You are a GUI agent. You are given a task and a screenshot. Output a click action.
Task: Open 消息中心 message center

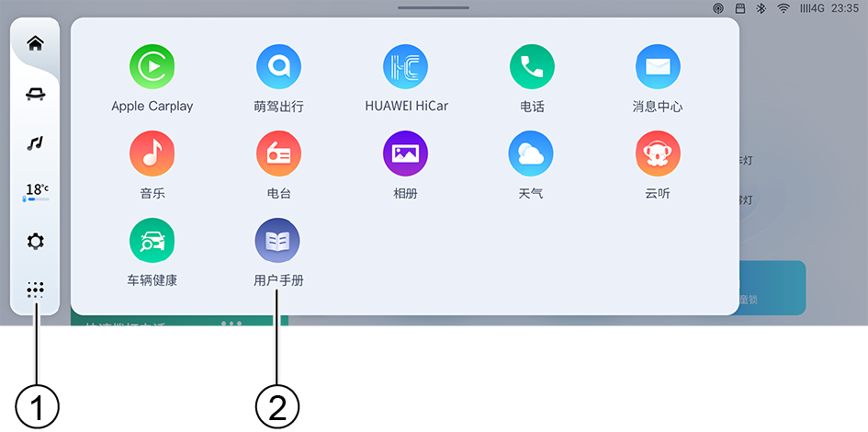(x=658, y=67)
